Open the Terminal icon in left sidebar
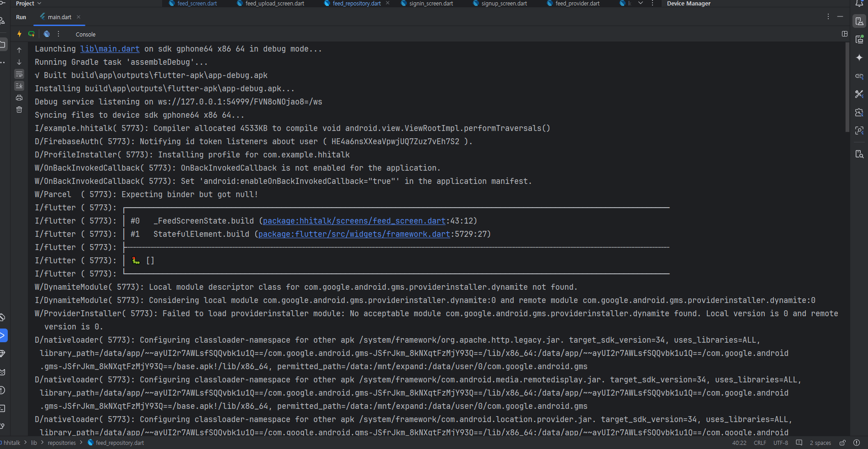 pyautogui.click(x=2, y=408)
